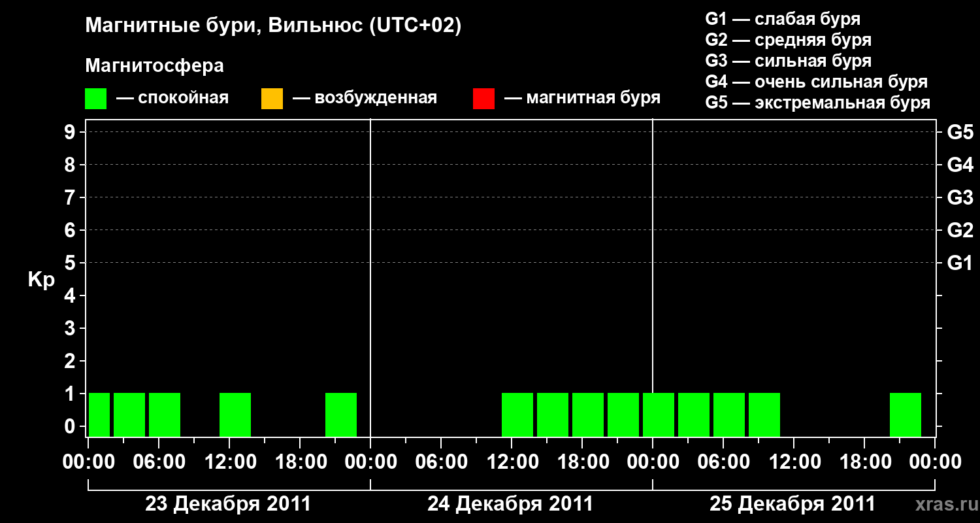Click the 00:00 label starting 24 Декабря
This screenshot has width=980, height=523.
click(370, 462)
